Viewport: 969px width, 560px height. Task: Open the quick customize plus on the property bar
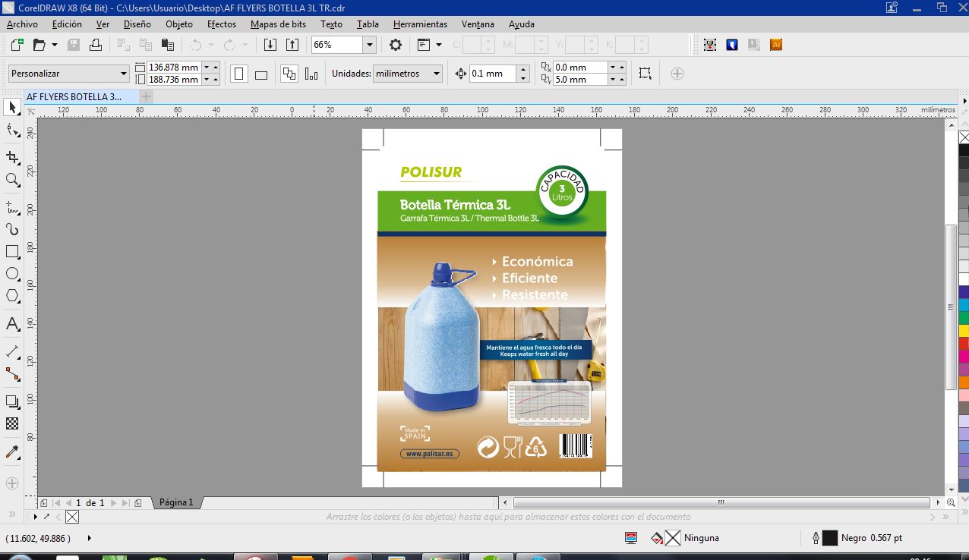coord(677,74)
